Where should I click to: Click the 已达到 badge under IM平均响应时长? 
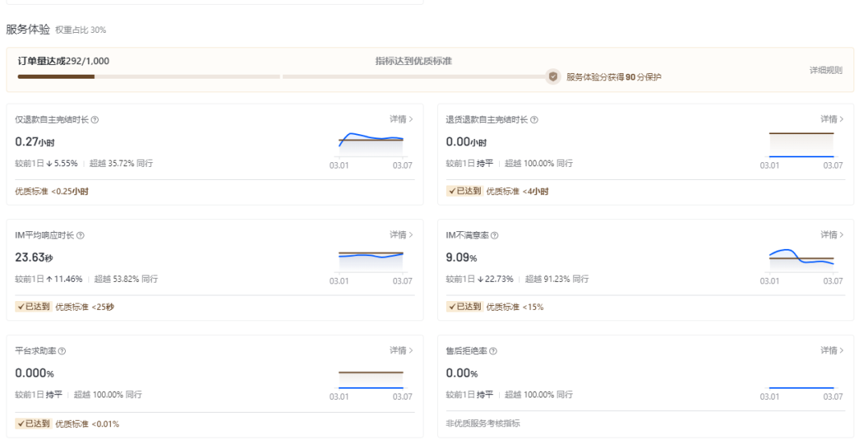pyautogui.click(x=34, y=307)
